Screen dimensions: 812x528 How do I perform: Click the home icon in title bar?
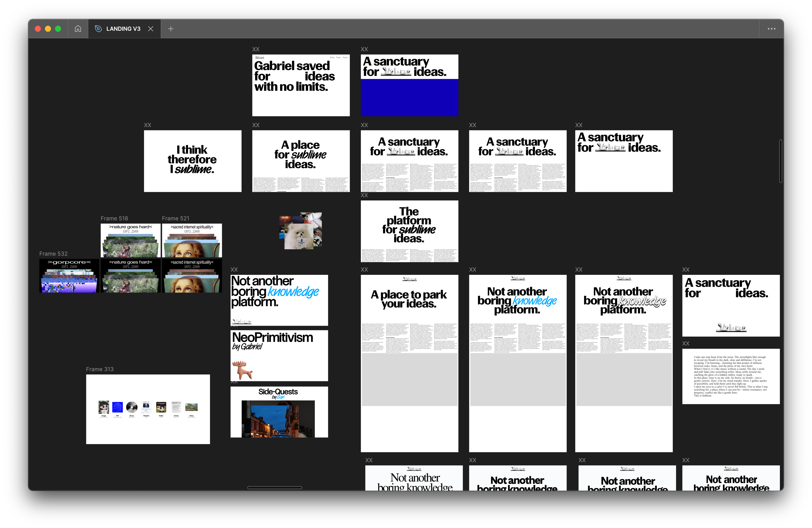78,29
